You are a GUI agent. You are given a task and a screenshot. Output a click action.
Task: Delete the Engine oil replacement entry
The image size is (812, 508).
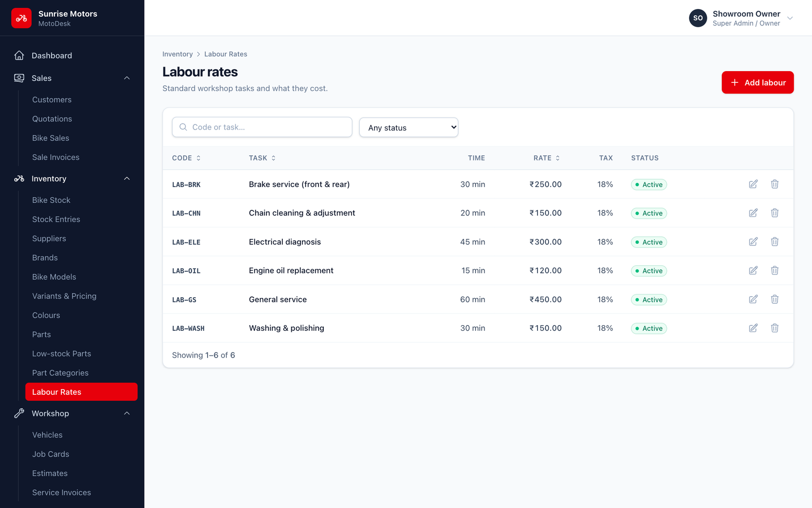pos(774,270)
